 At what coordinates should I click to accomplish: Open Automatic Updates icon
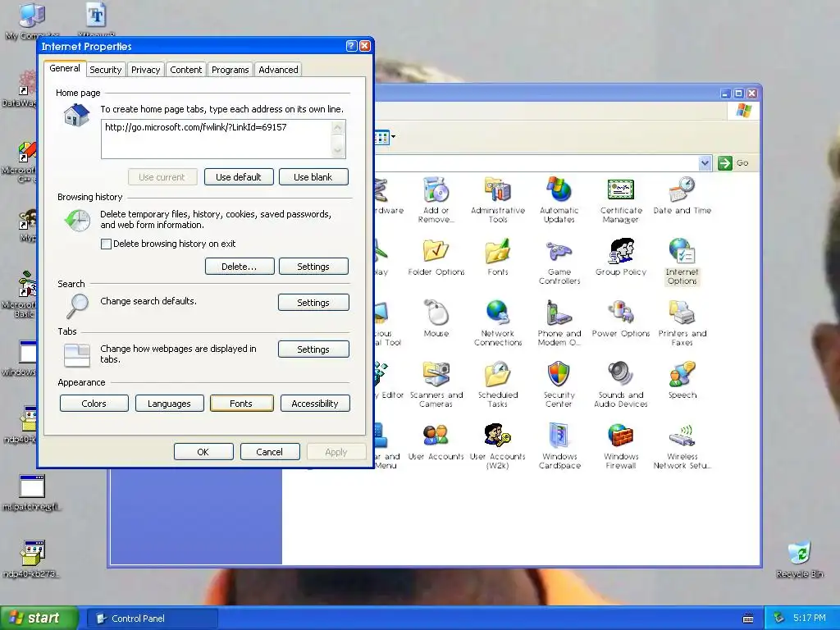click(559, 199)
